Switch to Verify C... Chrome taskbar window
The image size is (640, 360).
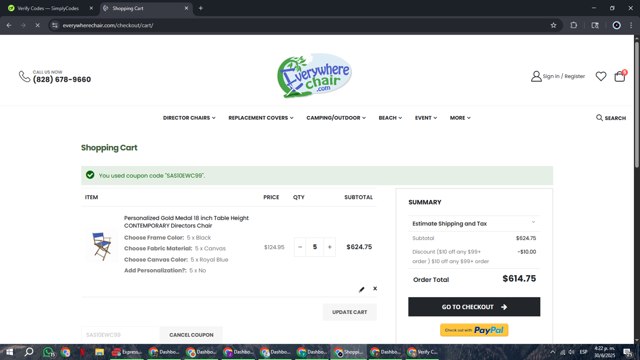pos(422,352)
